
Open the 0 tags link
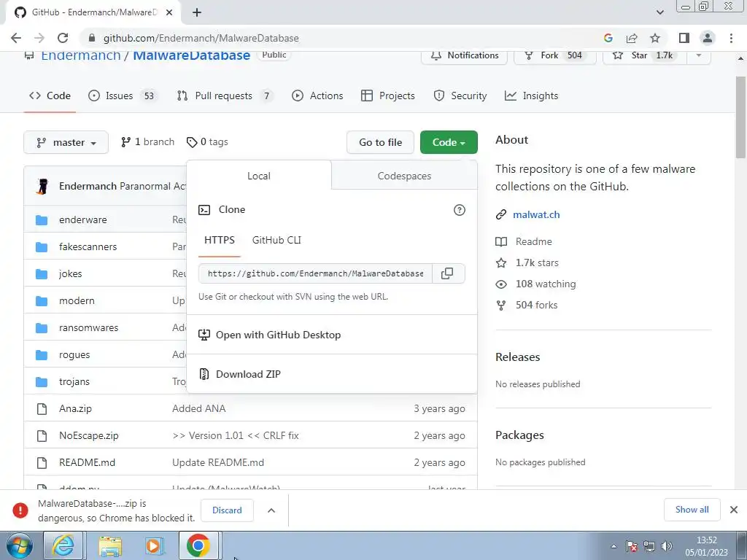(x=207, y=142)
